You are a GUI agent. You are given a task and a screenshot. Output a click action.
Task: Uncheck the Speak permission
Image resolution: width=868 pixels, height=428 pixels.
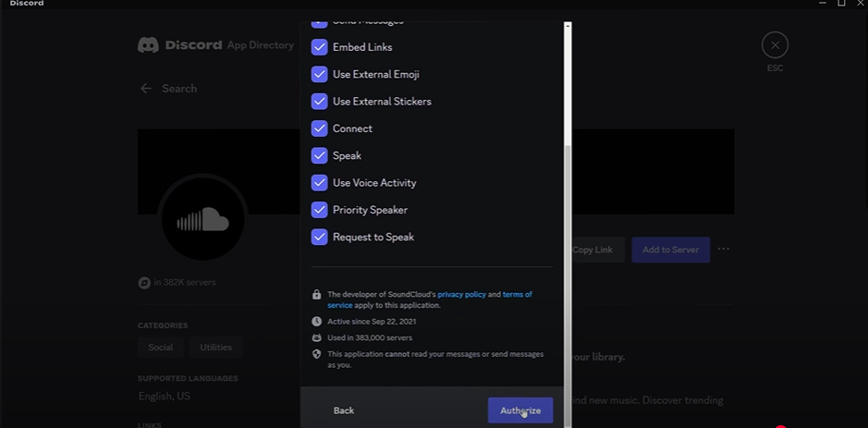click(320, 155)
